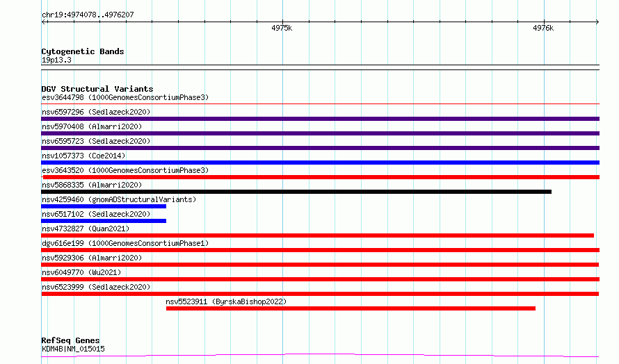Select variant label nsv4732827 (Quan2021)

tap(86, 229)
